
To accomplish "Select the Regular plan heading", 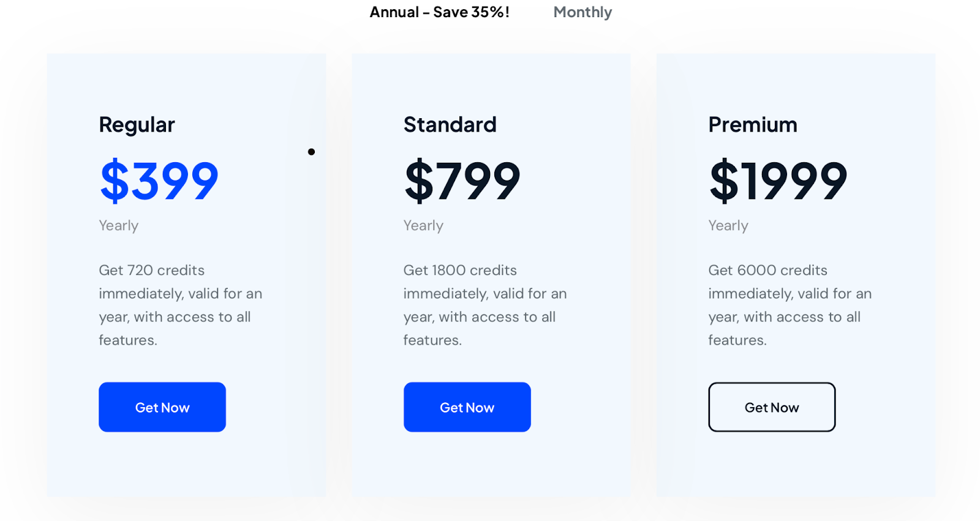I will coord(137,125).
